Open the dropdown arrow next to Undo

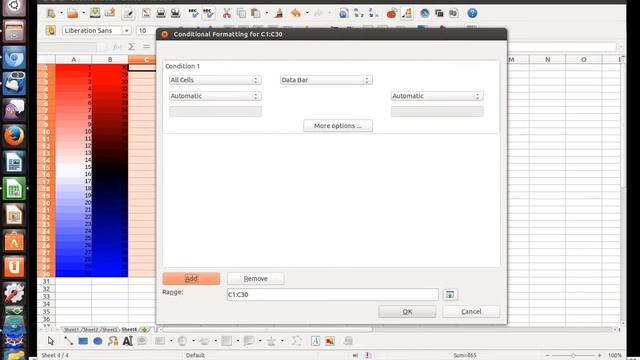click(x=307, y=13)
